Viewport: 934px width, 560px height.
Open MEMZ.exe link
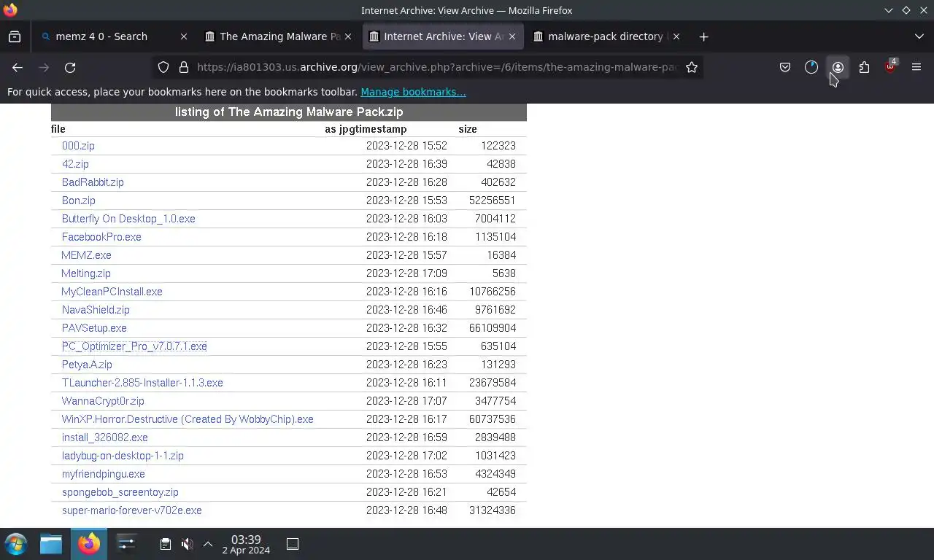click(x=86, y=255)
